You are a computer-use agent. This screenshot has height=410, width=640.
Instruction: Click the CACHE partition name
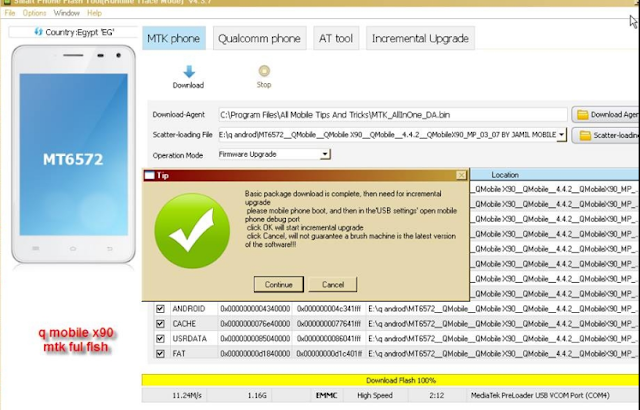pos(184,324)
